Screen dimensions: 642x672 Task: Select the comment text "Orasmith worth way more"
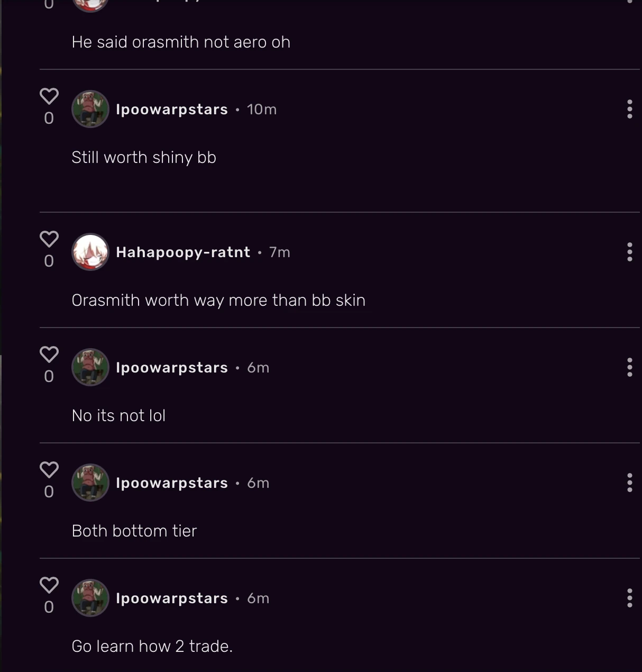coord(218,300)
